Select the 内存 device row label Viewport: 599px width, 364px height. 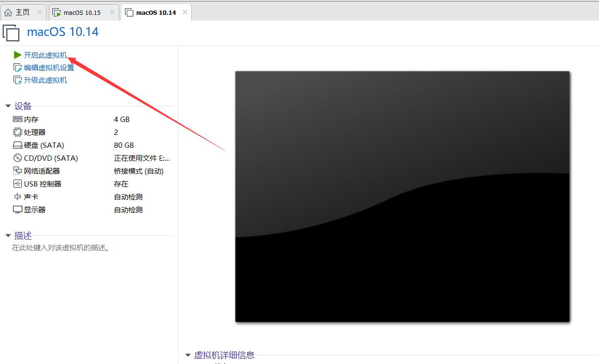[31, 119]
